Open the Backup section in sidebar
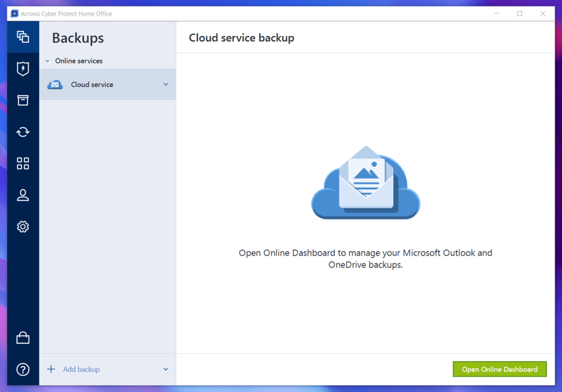 tap(23, 37)
